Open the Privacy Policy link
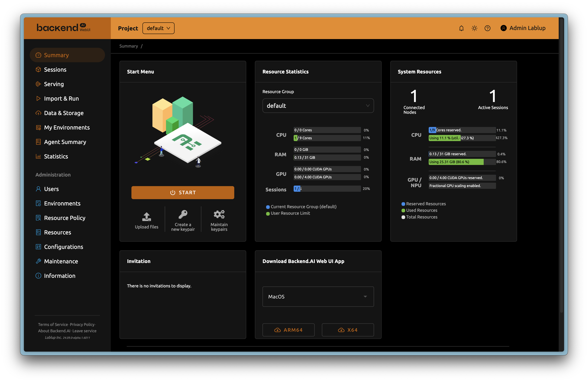588x382 pixels. (82, 324)
